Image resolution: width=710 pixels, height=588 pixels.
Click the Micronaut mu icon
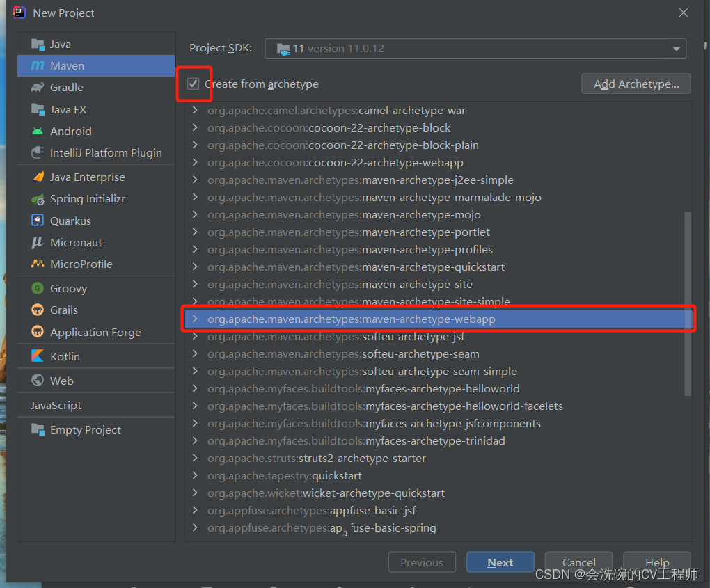(x=37, y=242)
